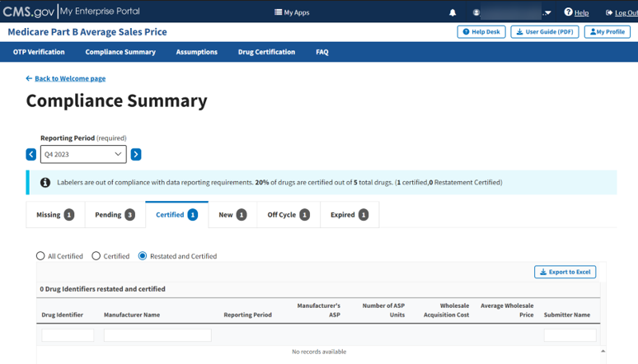Screen dimensions: 638x364
Task: Switch to the New tab
Action: [232, 215]
